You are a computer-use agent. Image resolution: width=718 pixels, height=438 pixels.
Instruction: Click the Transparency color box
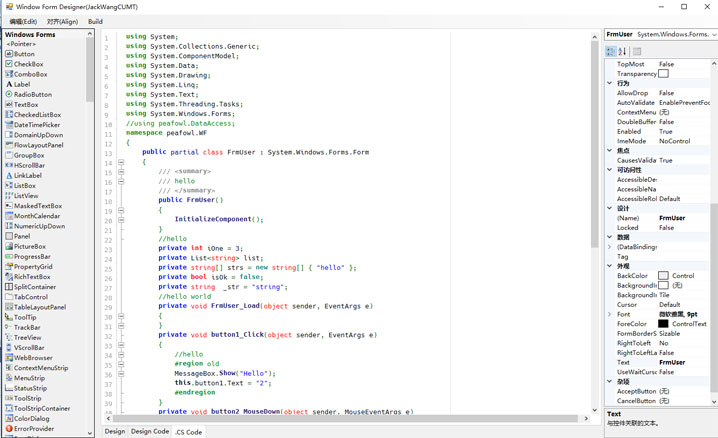[663, 74]
